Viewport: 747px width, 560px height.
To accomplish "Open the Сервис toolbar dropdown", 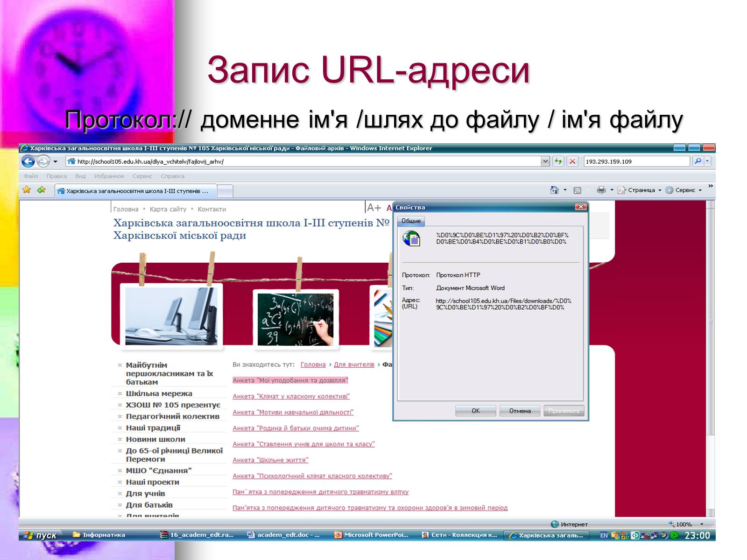I will tap(684, 190).
